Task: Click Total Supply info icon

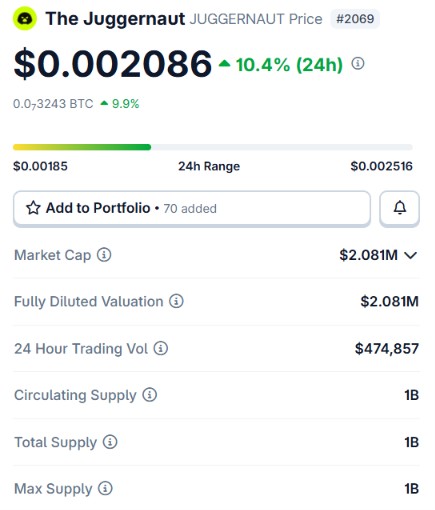Action: (x=110, y=442)
